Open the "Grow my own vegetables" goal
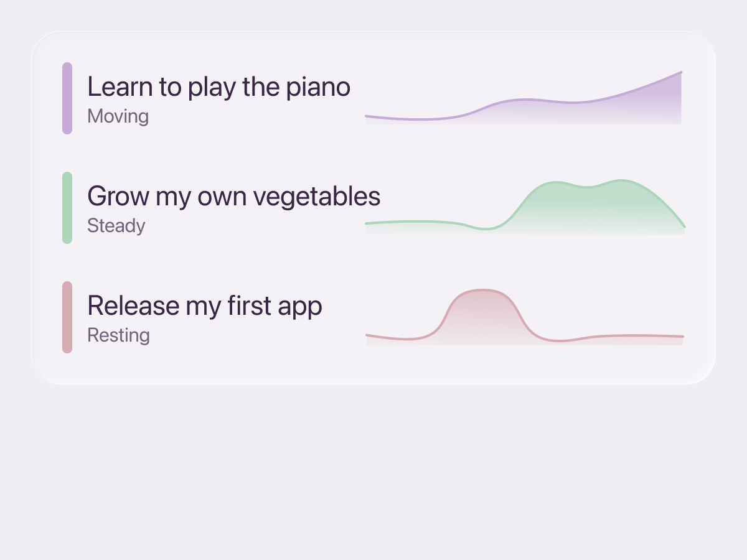 point(233,197)
